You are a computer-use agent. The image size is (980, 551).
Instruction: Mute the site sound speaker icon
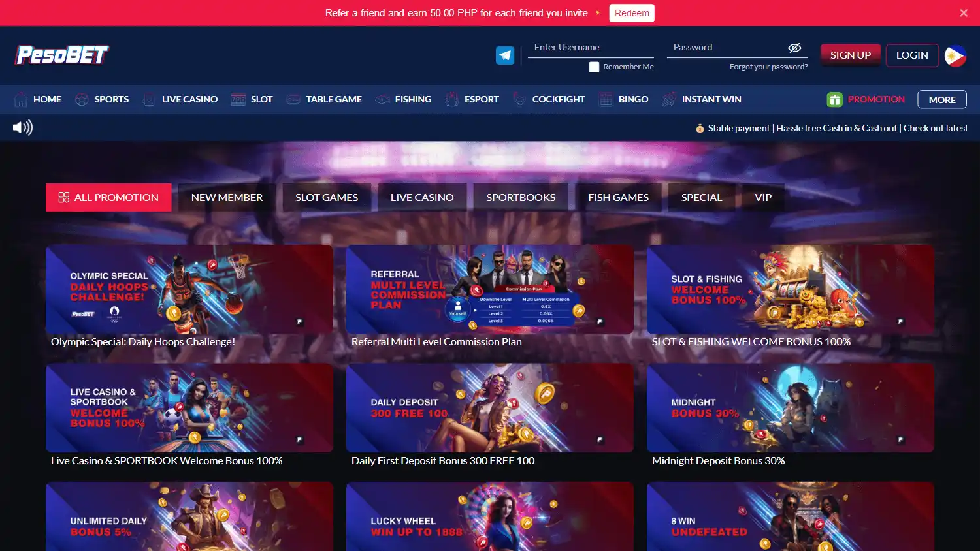pyautogui.click(x=23, y=127)
